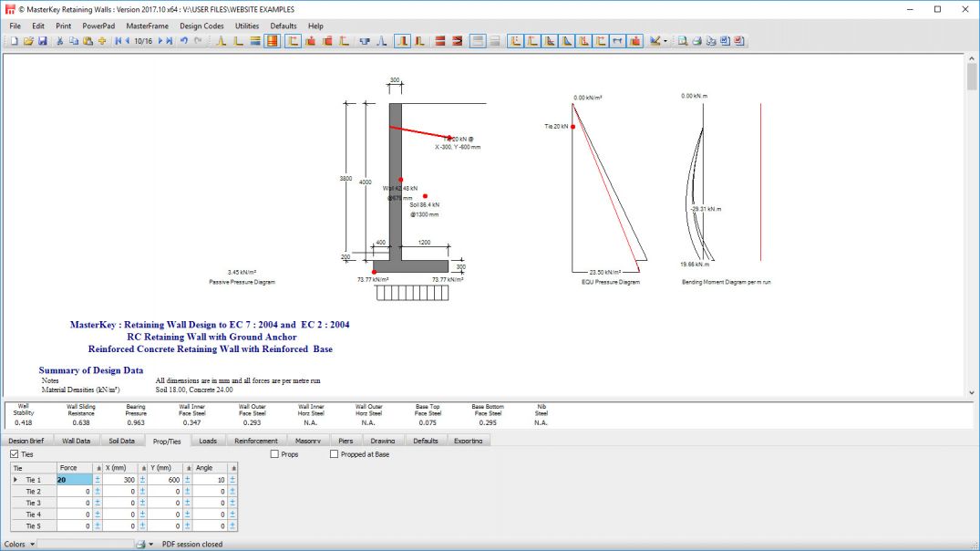Export using the red document icon

(x=739, y=41)
